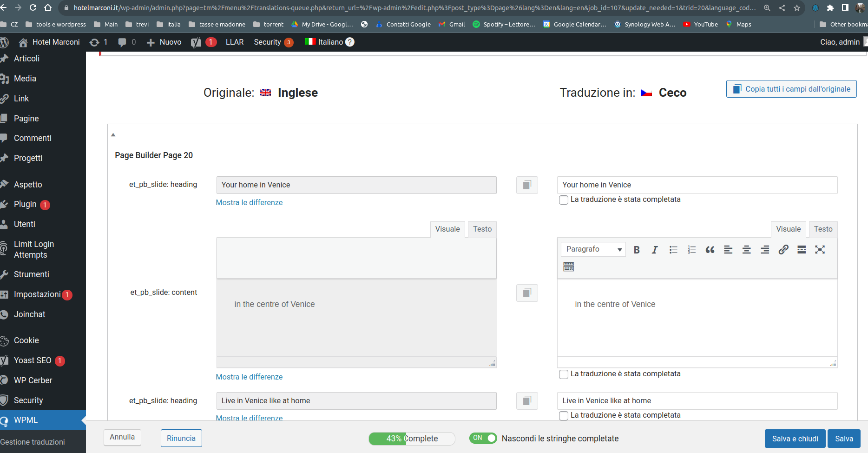Copy original content 'in the centre of Venice'
868x453 pixels.
527,293
